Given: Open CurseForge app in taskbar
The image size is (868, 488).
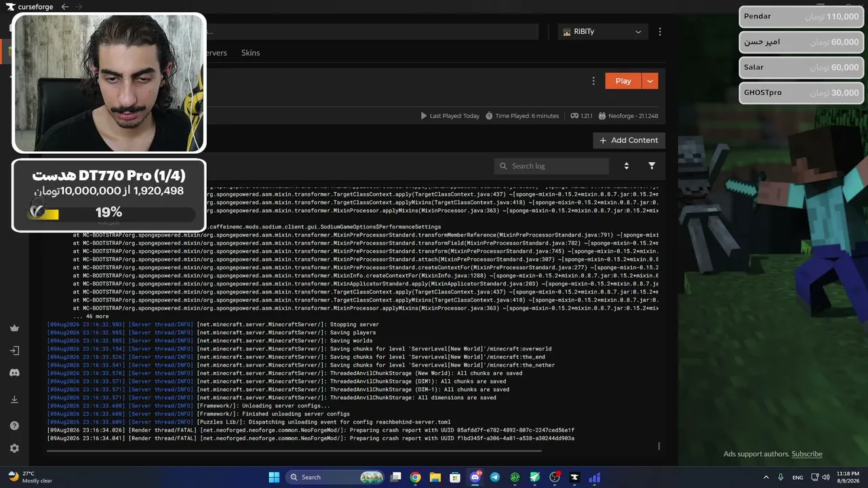Looking at the screenshot, I should coord(574,477).
